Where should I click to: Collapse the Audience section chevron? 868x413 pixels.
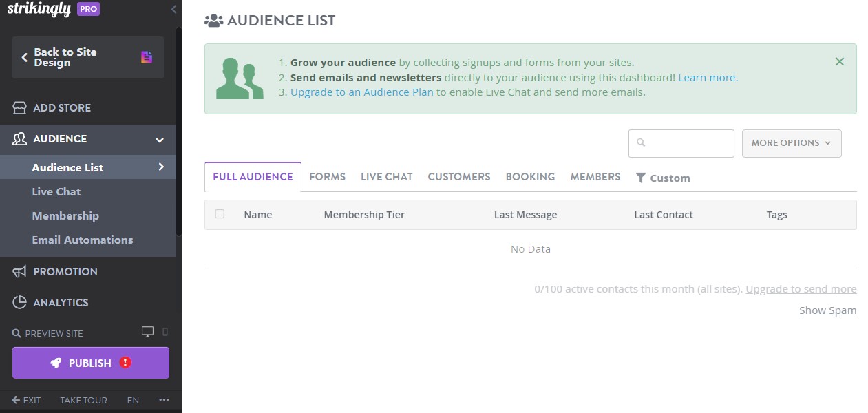click(x=160, y=139)
